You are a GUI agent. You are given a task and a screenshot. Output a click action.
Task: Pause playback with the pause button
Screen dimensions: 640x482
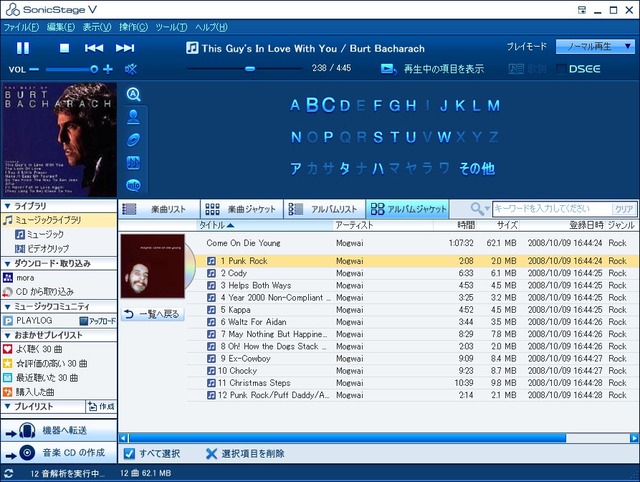23,48
